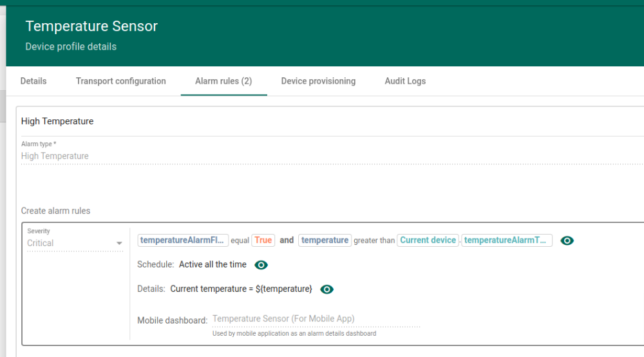Select the Alarm rules (2) tab

tap(223, 81)
